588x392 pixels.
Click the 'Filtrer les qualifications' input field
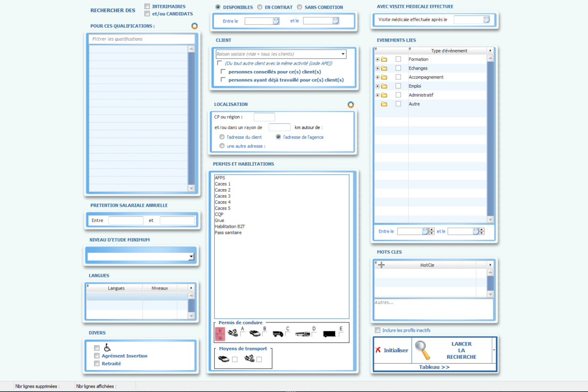(142, 39)
